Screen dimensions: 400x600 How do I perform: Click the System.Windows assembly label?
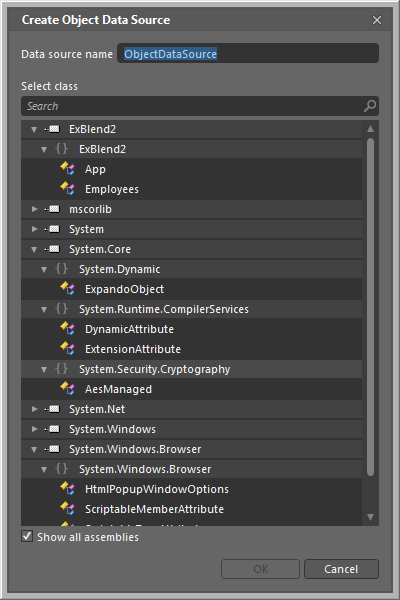click(113, 429)
